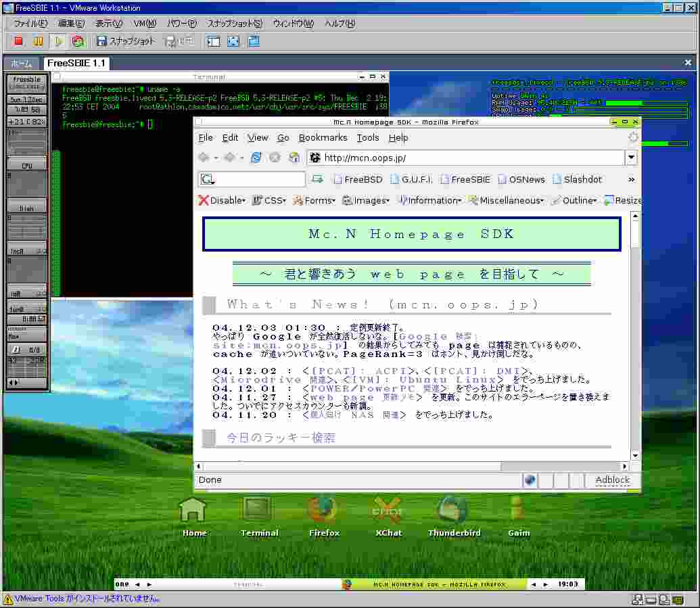Click the VMware full screen icon

(x=233, y=41)
